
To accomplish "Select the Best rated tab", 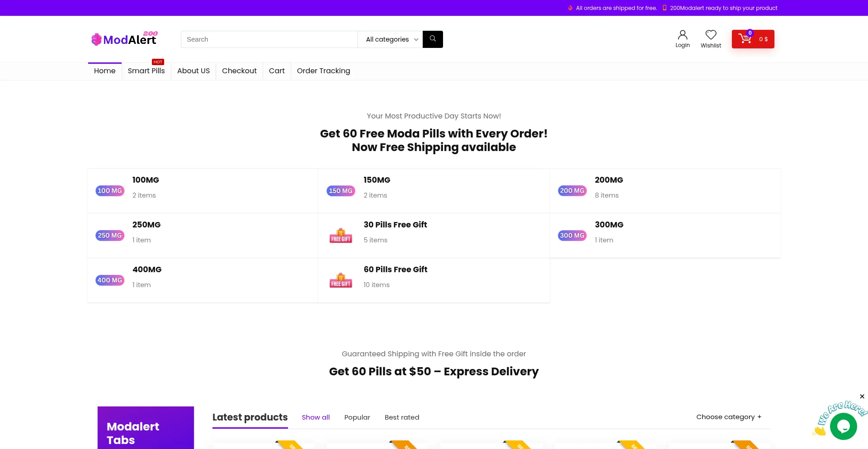I will pyautogui.click(x=402, y=417).
